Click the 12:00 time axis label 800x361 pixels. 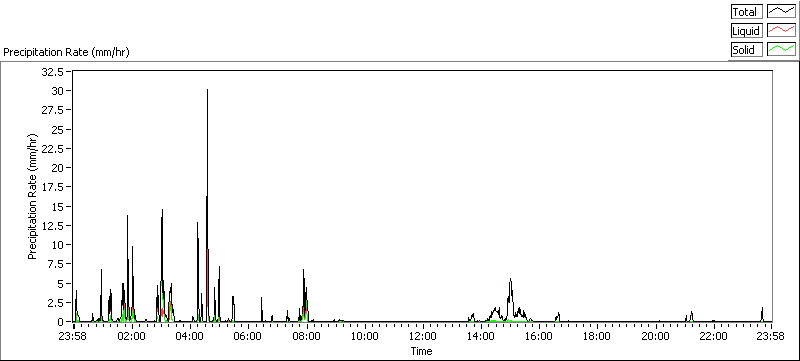click(x=423, y=336)
